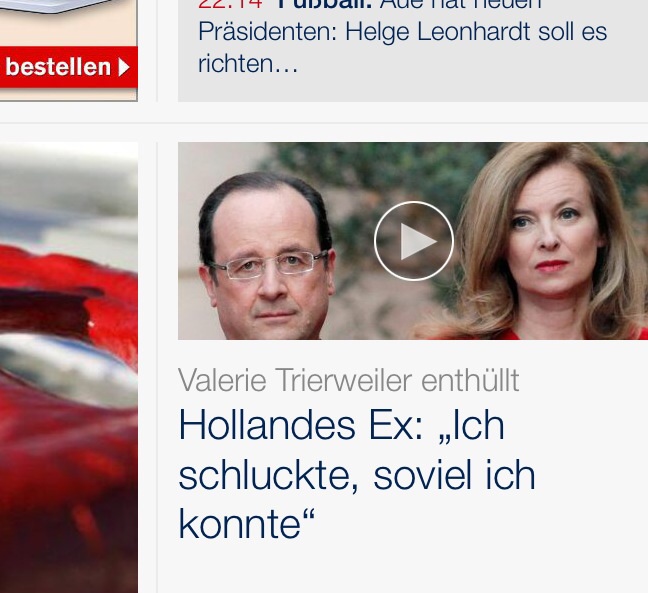Click "schluckte, soviel ich" headline line

coord(357,475)
